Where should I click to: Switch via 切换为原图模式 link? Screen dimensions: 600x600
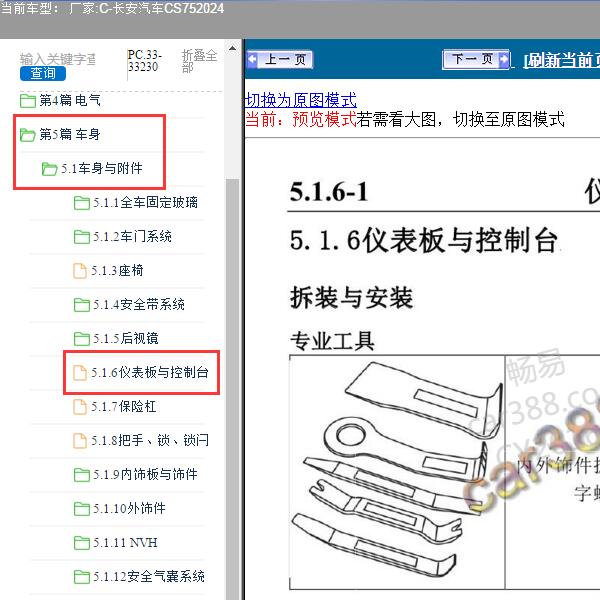pyautogui.click(x=301, y=100)
